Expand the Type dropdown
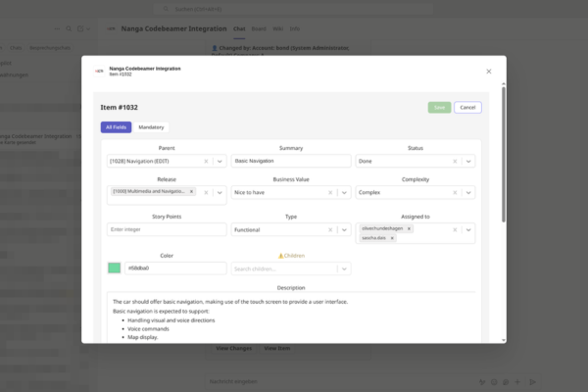588x392 pixels. point(344,230)
